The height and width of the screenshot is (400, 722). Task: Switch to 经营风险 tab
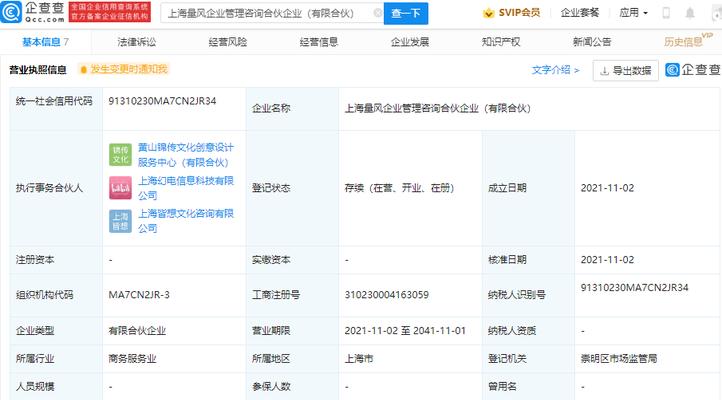(x=227, y=42)
